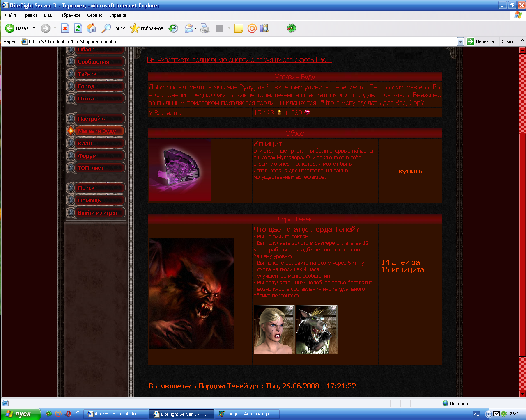Click 14 дней за 15 игницита offer
The height and width of the screenshot is (420, 526).
(x=402, y=266)
